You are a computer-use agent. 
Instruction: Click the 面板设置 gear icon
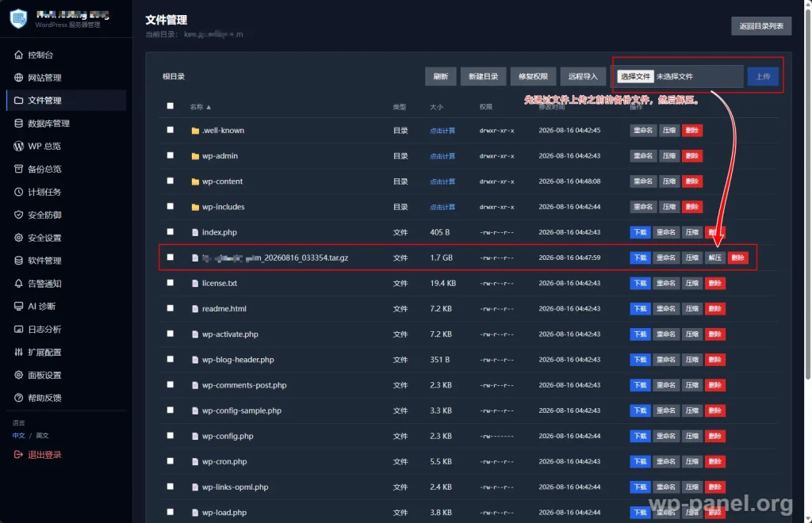click(x=19, y=375)
